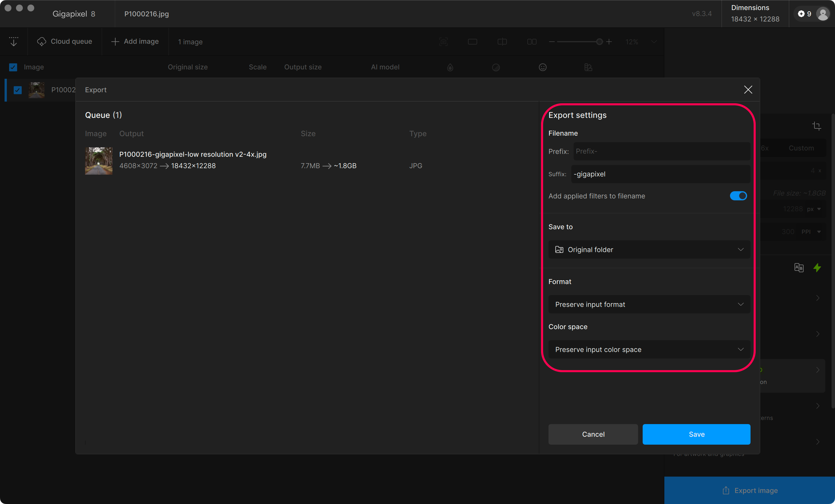Select the split view icon

point(502,42)
